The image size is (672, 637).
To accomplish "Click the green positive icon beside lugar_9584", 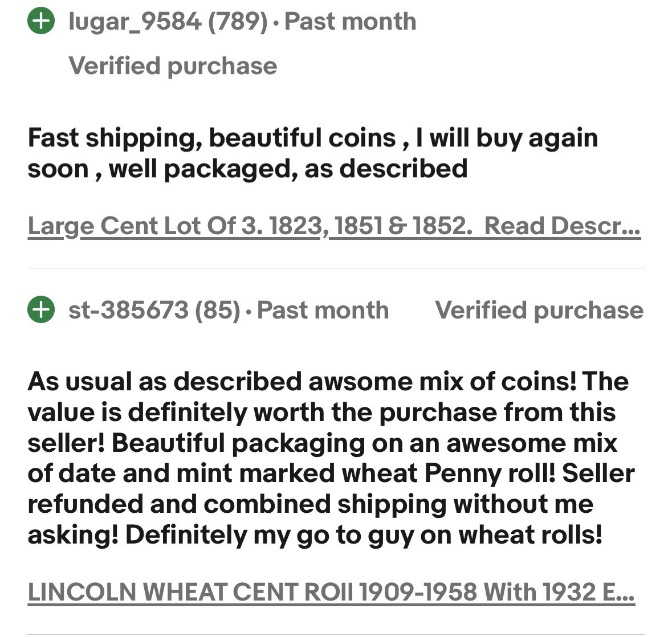I will click(40, 22).
